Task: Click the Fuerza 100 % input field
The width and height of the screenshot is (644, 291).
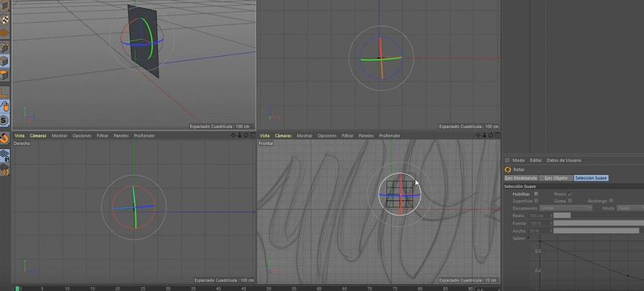Action: [x=540, y=224]
